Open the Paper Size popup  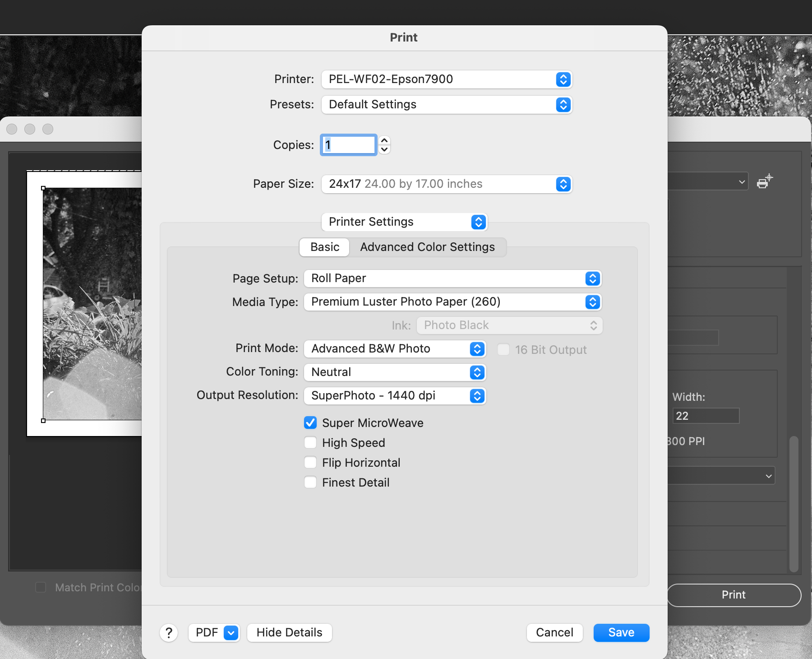coord(447,184)
